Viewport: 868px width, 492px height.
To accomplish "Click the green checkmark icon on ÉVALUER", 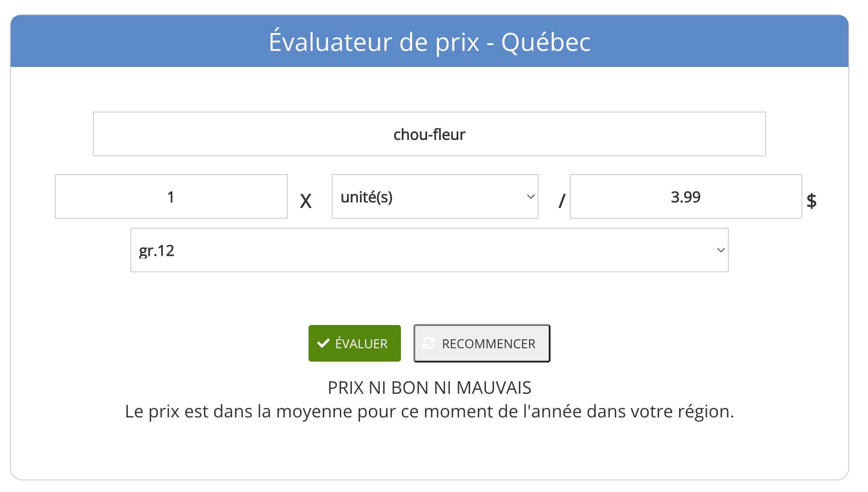I will (323, 343).
